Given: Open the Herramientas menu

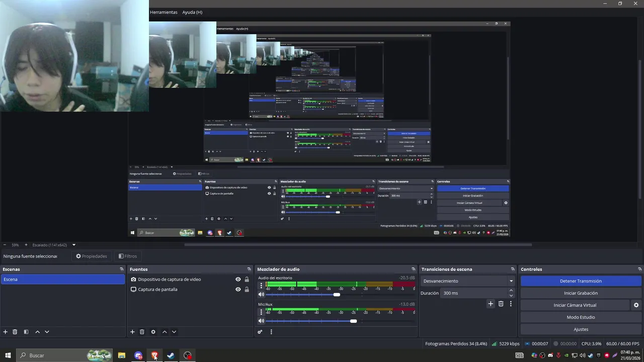Looking at the screenshot, I should 164,12.
